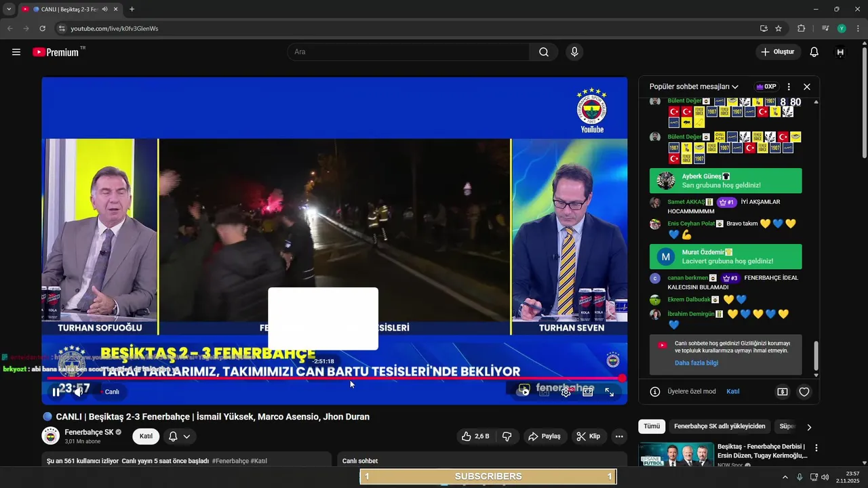Open members-only mode info icon

pyautogui.click(x=655, y=392)
